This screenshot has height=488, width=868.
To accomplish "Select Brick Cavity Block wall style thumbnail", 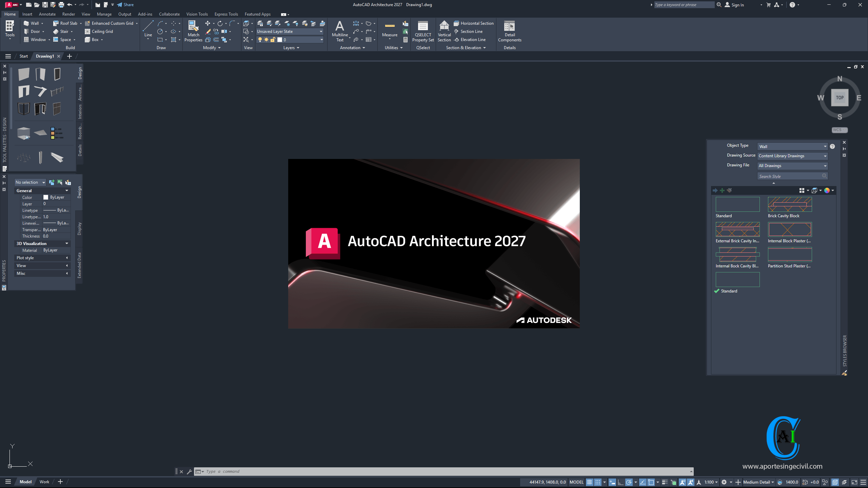I will point(790,205).
